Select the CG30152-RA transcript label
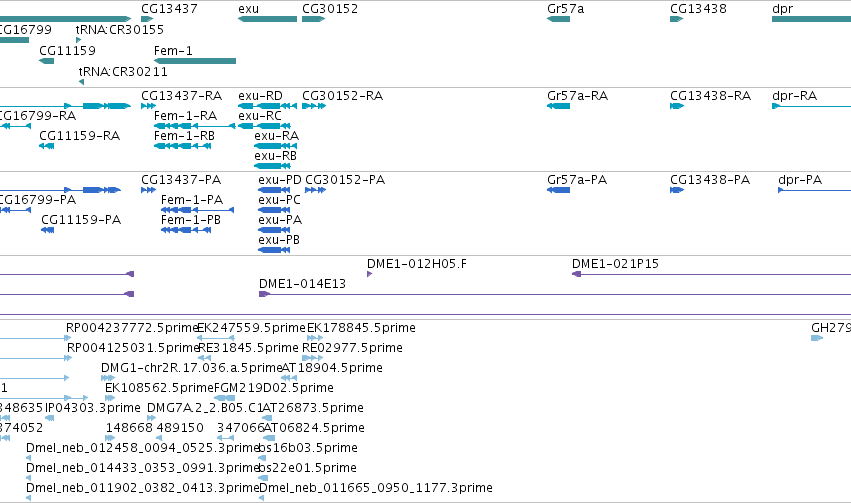Screen dimensions: 851x503 pos(342,96)
